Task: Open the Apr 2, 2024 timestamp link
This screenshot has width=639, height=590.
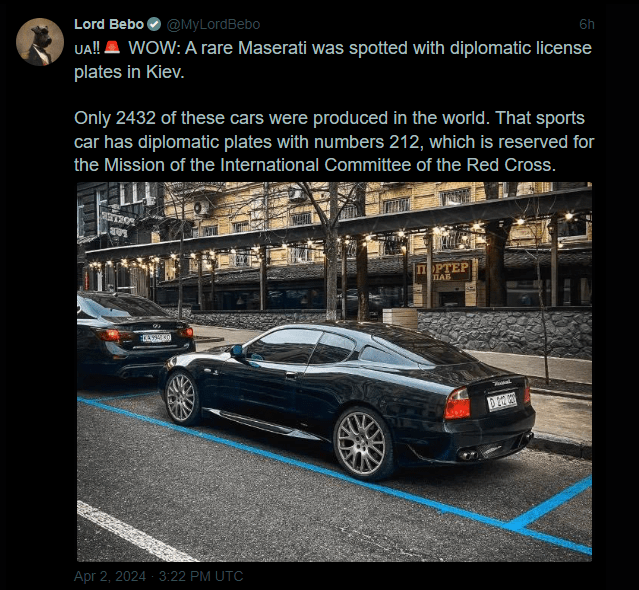Action: pos(159,576)
